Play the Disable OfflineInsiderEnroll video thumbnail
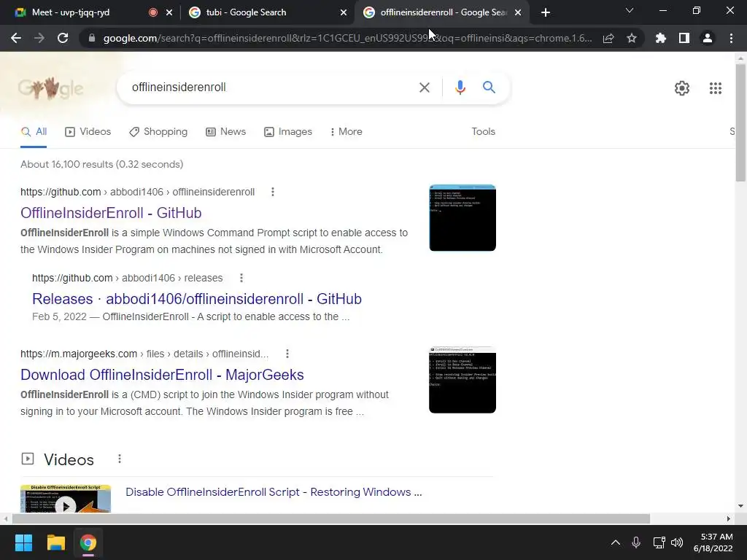 (x=66, y=499)
